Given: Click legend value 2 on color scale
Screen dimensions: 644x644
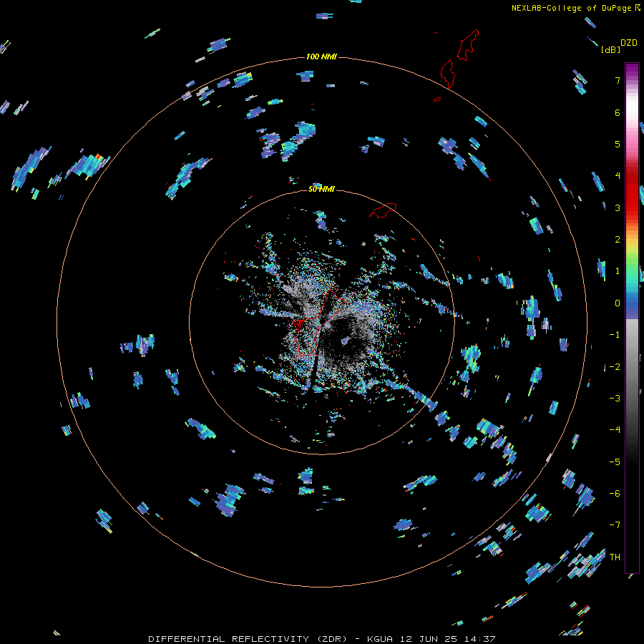Looking at the screenshot, I should click(x=618, y=240).
